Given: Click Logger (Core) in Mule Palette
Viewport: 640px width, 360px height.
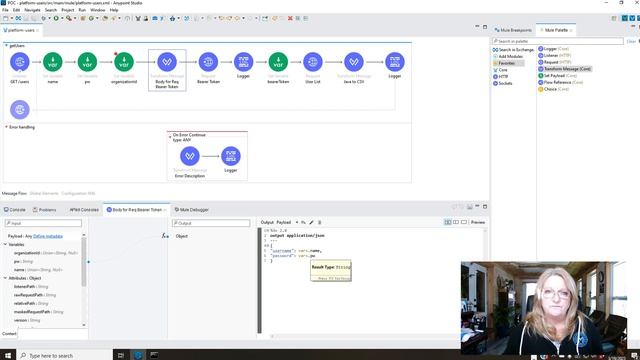Looking at the screenshot, I should tap(553, 49).
